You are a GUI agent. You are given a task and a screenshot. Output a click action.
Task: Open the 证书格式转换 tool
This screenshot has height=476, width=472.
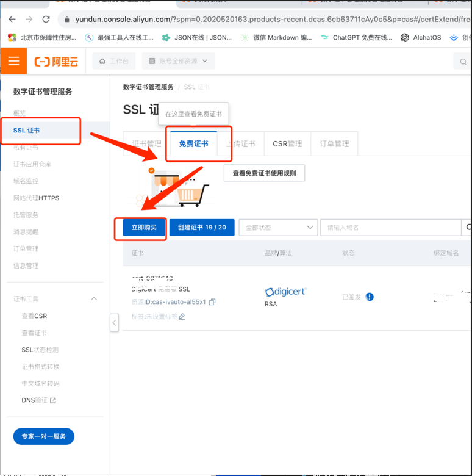pos(41,367)
